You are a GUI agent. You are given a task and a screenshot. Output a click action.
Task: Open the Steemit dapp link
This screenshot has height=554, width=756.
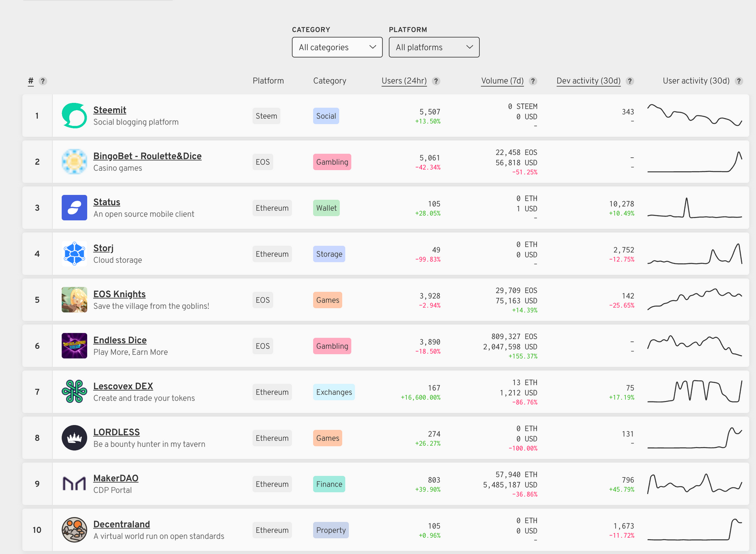(110, 110)
